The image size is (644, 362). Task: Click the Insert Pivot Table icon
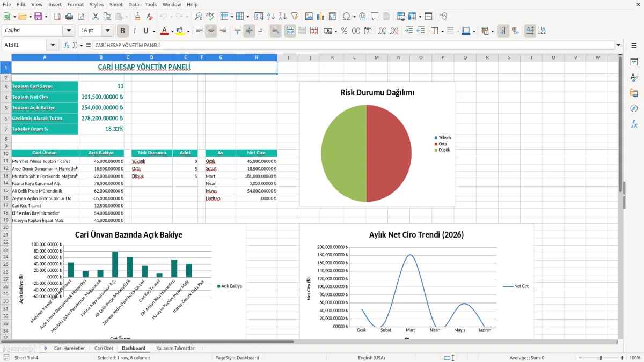333,17
